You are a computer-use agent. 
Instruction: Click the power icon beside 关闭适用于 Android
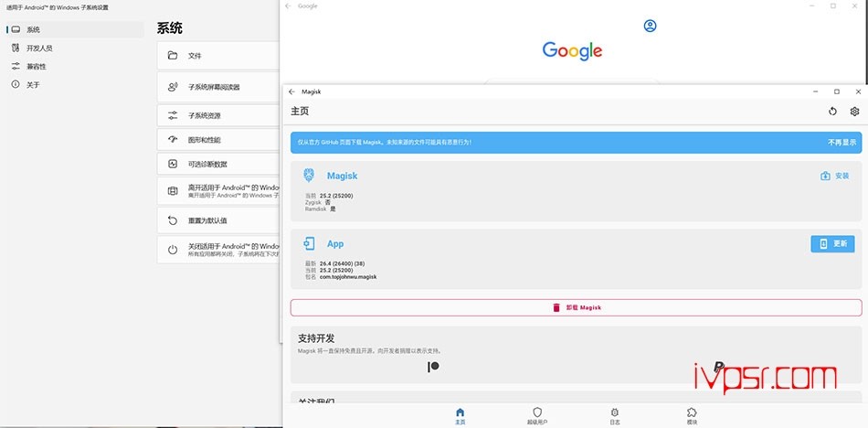tap(173, 250)
